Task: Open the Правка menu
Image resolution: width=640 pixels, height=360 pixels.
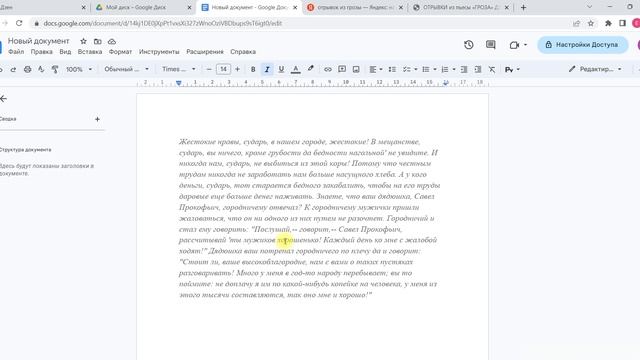Action: (41, 52)
